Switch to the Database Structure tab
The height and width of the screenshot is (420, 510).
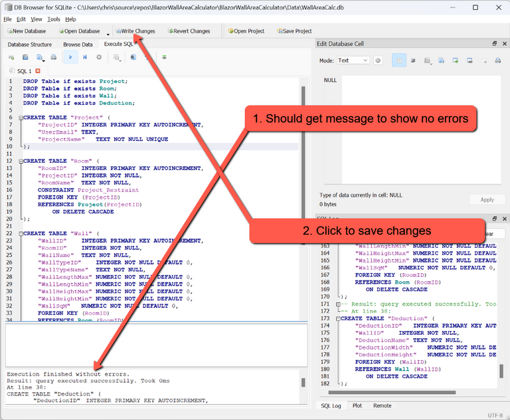[x=30, y=45]
